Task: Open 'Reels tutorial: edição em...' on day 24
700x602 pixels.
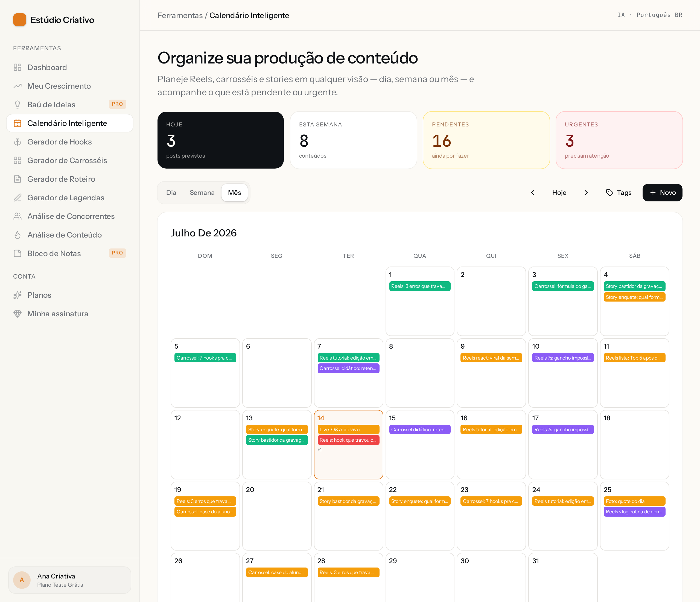Action: [x=563, y=501]
